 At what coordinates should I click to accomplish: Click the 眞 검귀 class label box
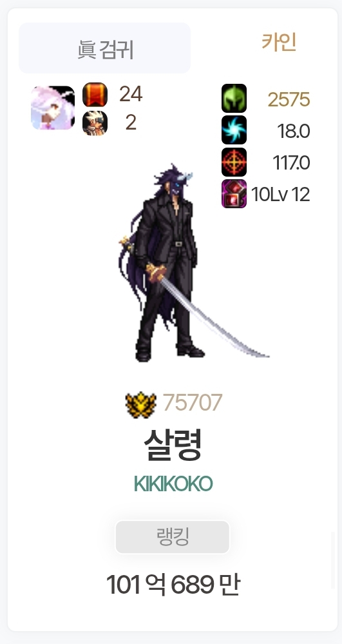(x=105, y=48)
